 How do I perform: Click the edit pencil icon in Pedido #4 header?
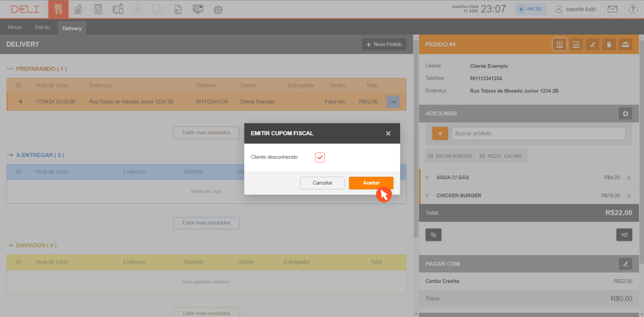point(592,44)
